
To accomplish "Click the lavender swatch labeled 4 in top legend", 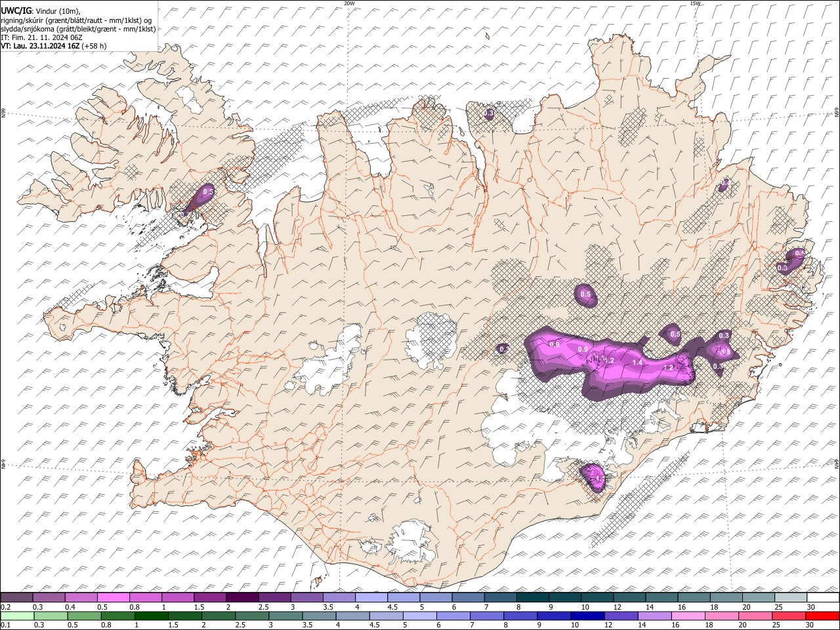I will (x=371, y=597).
